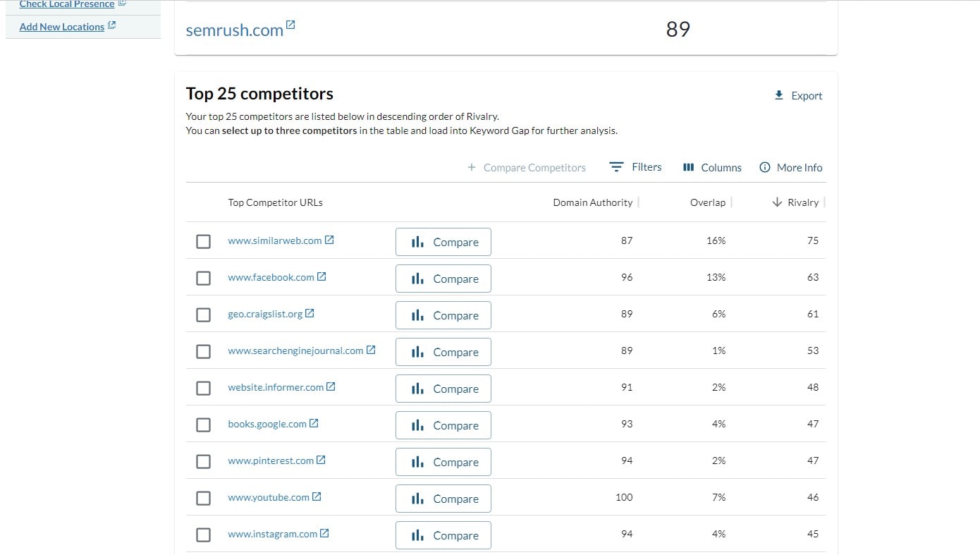Click external link icon next to www.instagram.com
Viewport: 980px width, 555px height.
324,533
